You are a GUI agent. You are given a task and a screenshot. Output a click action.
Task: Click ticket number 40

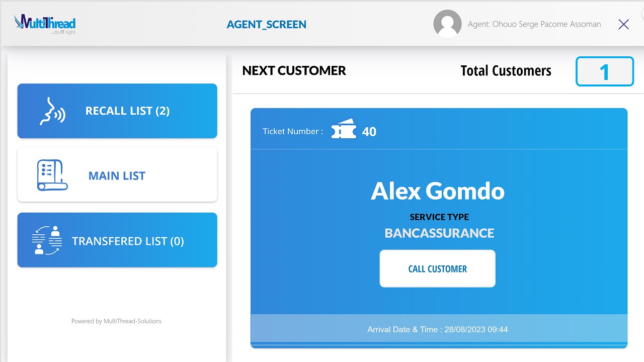pyautogui.click(x=369, y=132)
